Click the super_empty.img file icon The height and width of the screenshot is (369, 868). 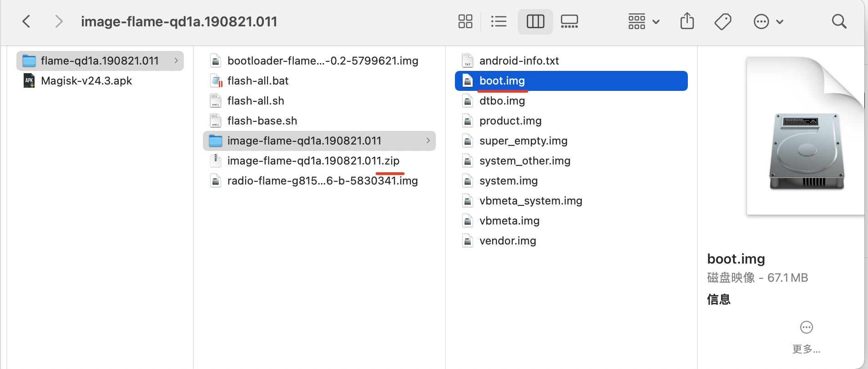[x=468, y=141]
